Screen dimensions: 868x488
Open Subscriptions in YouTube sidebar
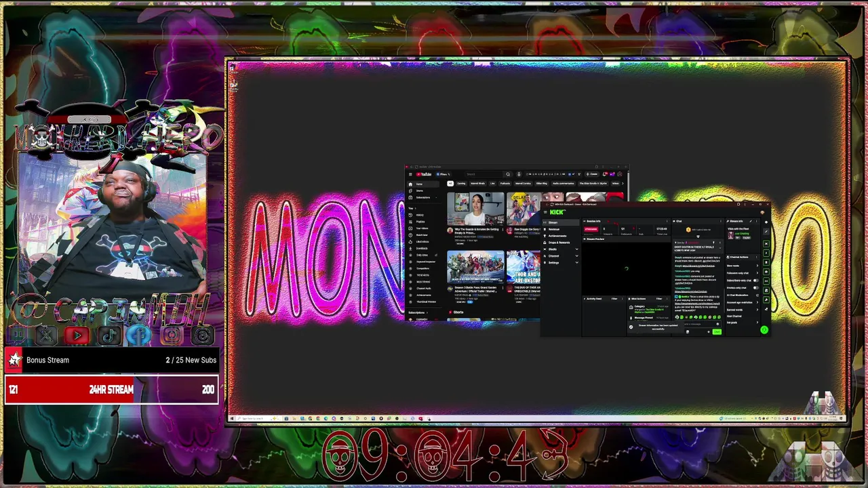coord(423,197)
